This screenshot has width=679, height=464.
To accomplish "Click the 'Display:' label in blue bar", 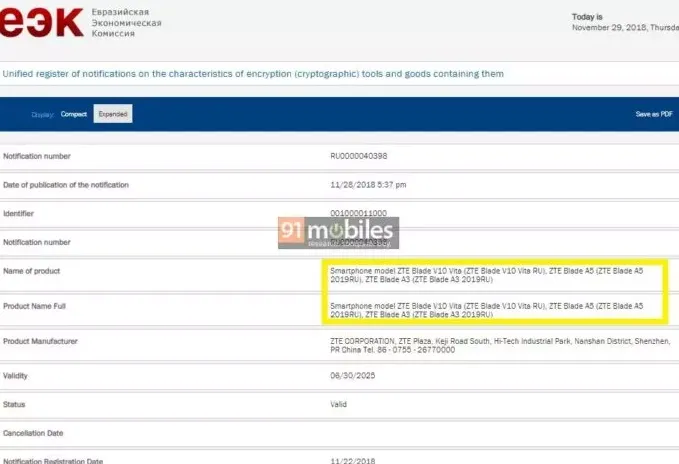I will coord(42,114).
